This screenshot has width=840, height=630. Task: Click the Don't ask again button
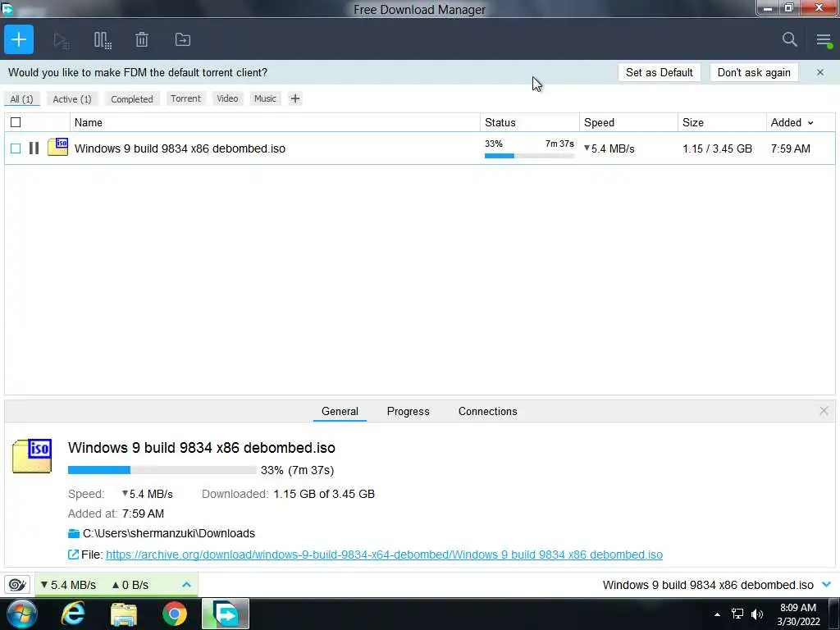pos(754,72)
